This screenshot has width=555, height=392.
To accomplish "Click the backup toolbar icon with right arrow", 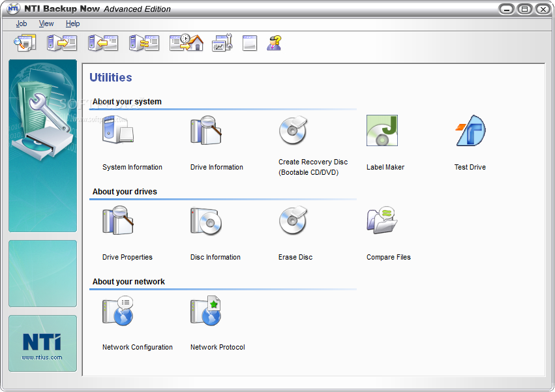I will 62,43.
